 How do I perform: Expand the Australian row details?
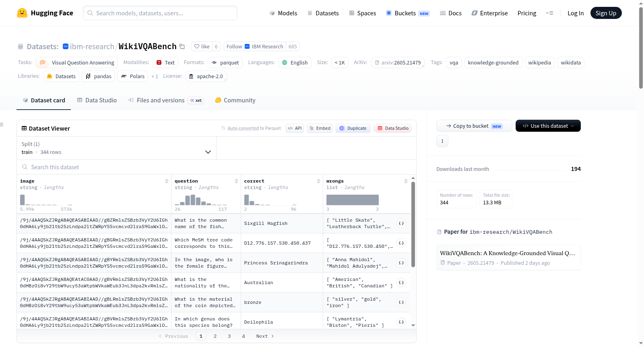coord(401,283)
